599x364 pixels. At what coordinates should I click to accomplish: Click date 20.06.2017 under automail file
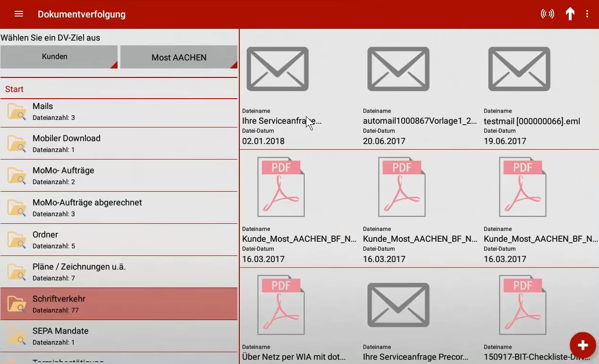click(384, 141)
